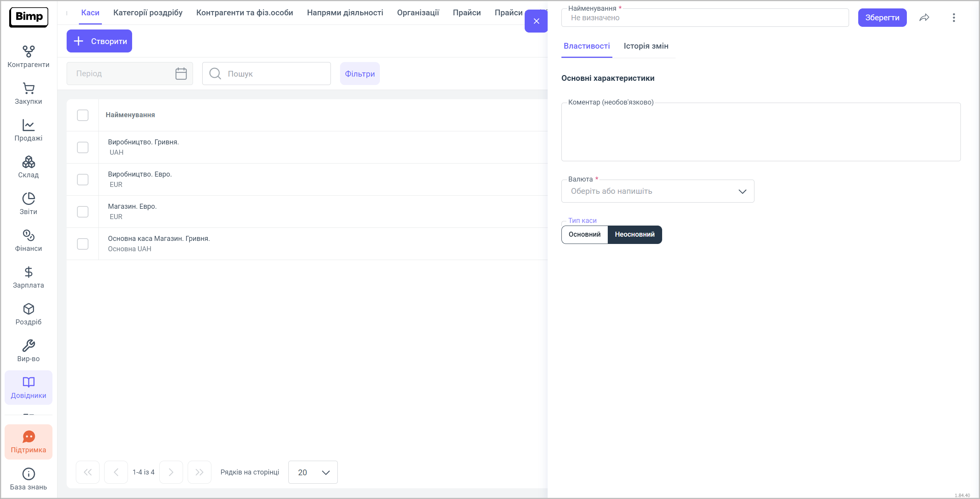Click the share arrow icon
Viewport: 980px width, 499px height.
(924, 18)
